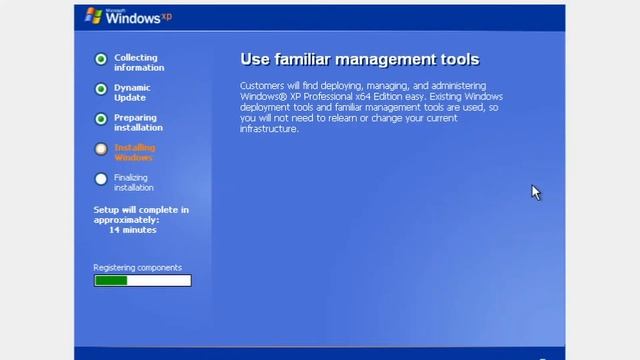
Task: Click the Preparing installation step indicator
Action: click(101, 119)
